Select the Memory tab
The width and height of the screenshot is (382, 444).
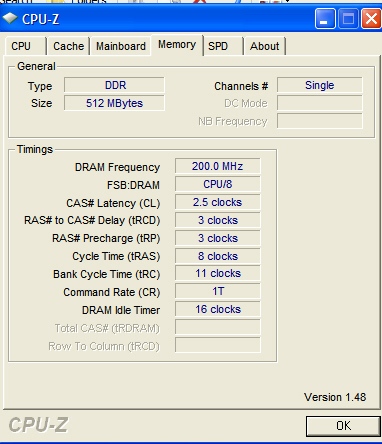(x=177, y=45)
